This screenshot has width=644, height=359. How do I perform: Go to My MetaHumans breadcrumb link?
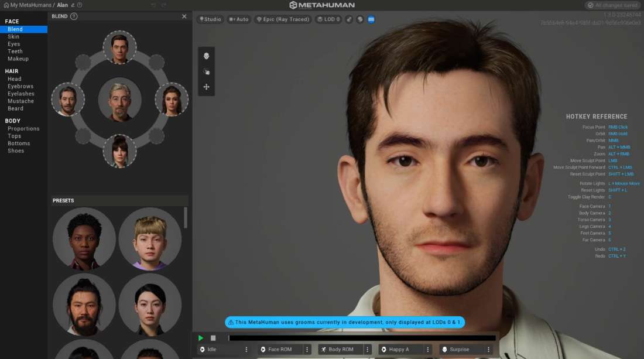[x=31, y=5]
